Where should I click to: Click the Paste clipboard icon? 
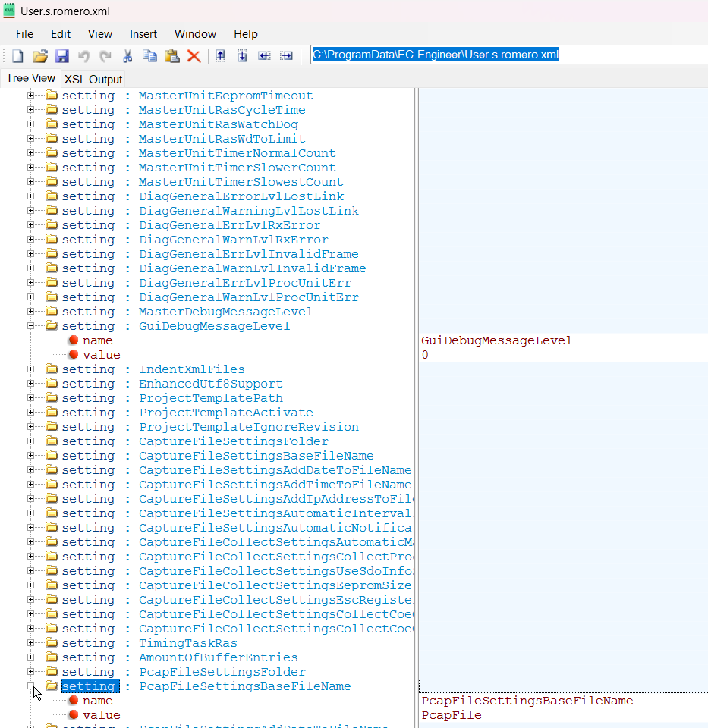pos(171,56)
